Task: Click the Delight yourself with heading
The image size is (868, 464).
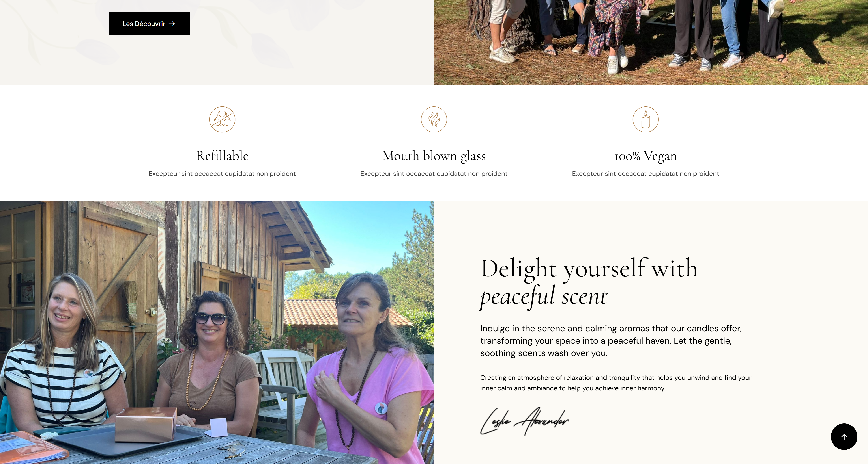Action: coord(589,269)
